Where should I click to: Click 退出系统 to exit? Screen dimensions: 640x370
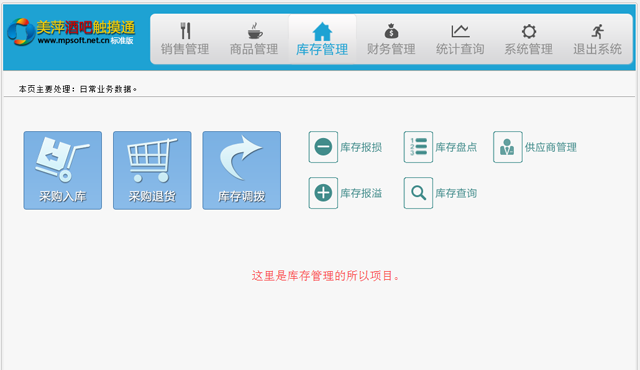coord(597,40)
